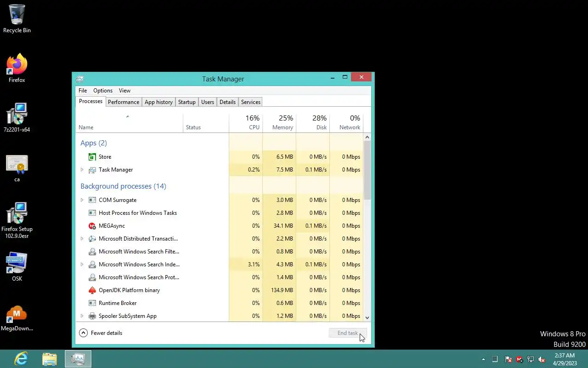Expand the Spooler SubSystem App process

click(82, 316)
